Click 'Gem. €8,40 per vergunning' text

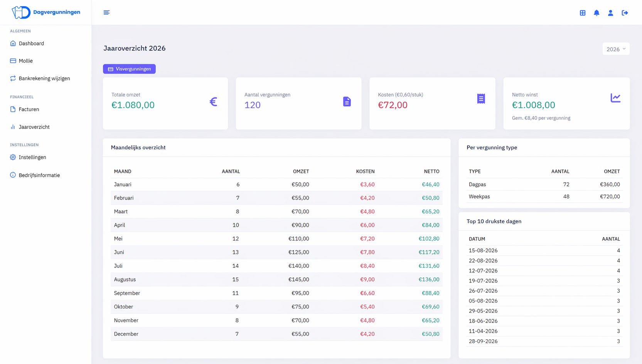[541, 118]
